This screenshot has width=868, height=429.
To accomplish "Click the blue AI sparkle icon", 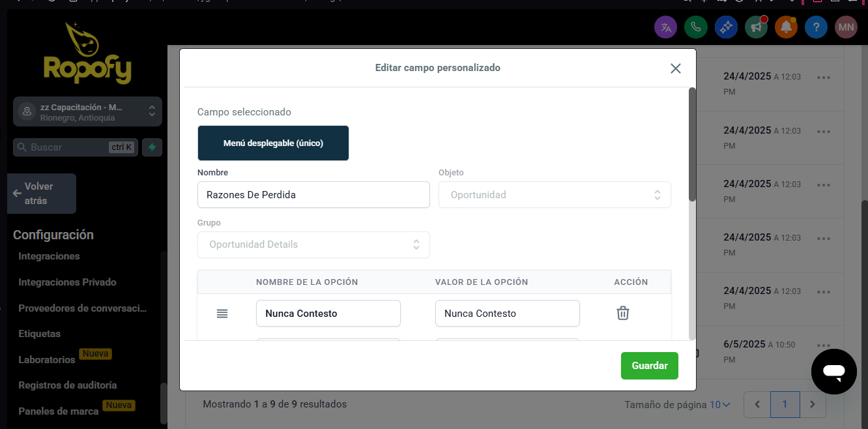I will coord(725,27).
